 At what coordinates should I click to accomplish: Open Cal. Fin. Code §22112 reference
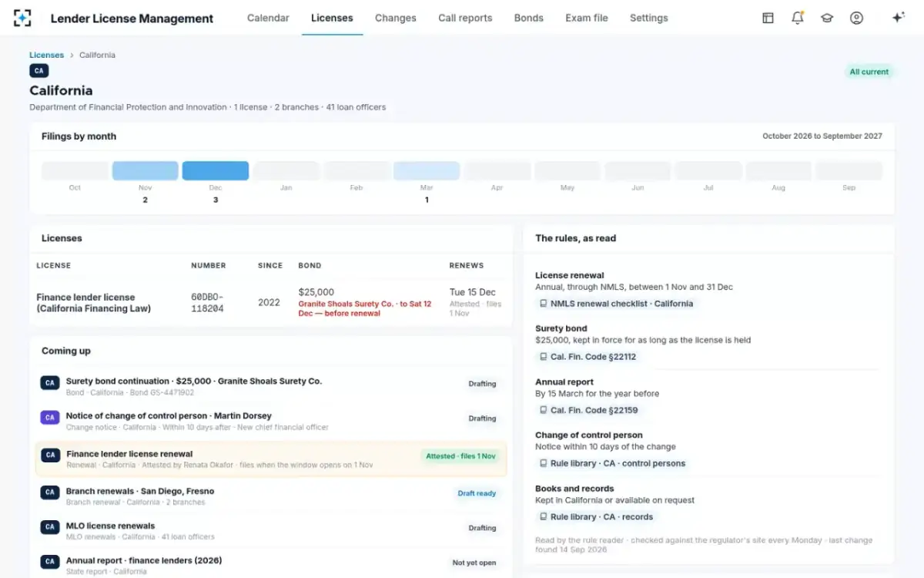tap(588, 357)
